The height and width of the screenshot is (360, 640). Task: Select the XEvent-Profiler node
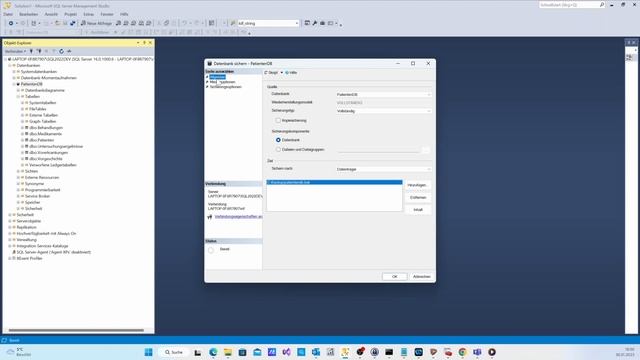click(x=29, y=258)
